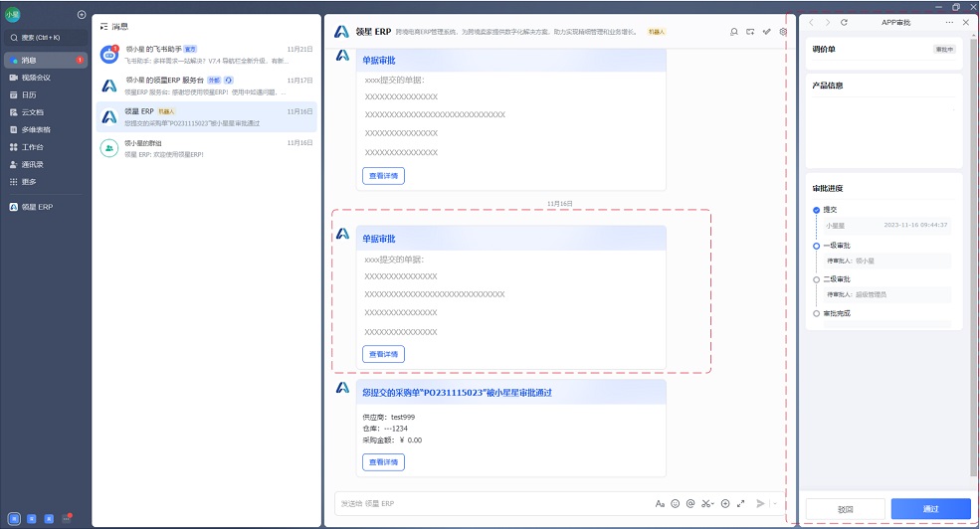Click the 二级审批 step marker
Image resolution: width=980 pixels, height=529 pixels.
click(816, 279)
